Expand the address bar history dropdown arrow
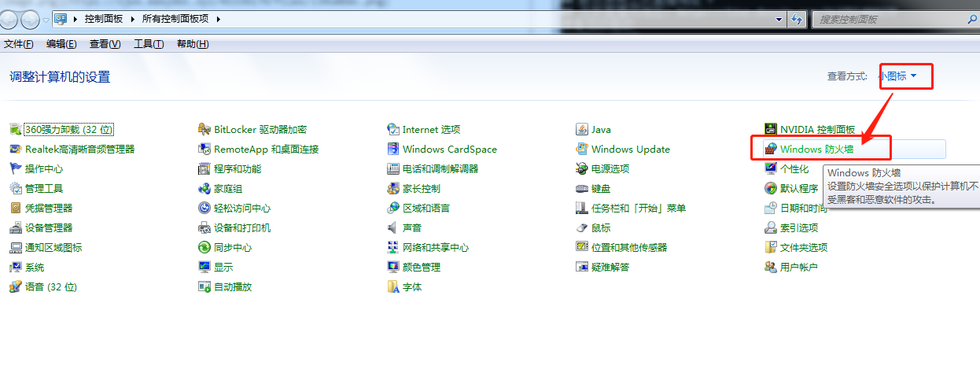 779,19
